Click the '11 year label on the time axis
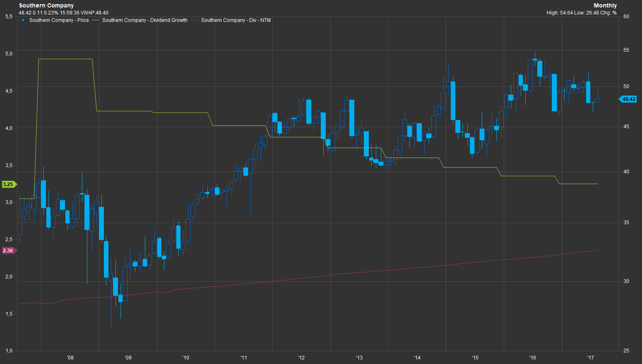Screen dimensions: 642x364 [x=243, y=358]
